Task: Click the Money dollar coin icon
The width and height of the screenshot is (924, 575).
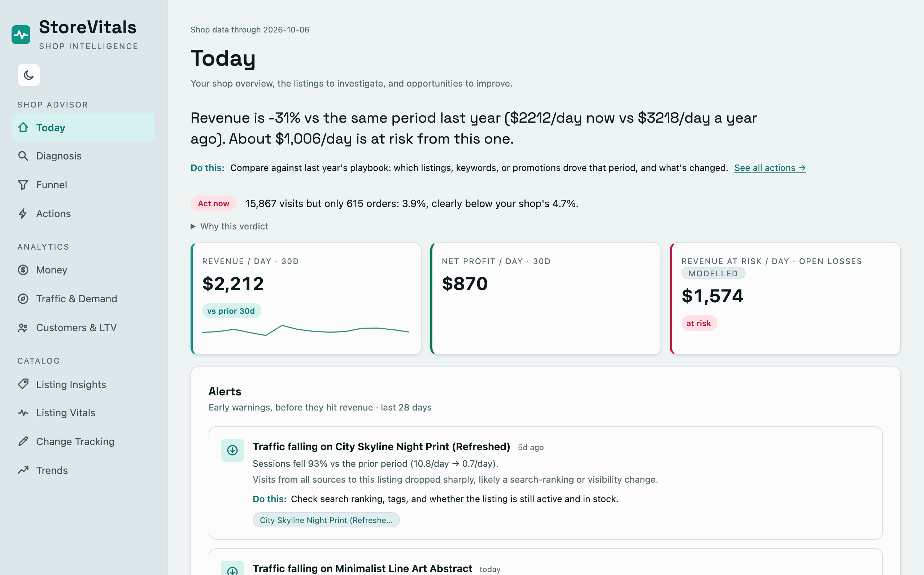Action: tap(23, 270)
